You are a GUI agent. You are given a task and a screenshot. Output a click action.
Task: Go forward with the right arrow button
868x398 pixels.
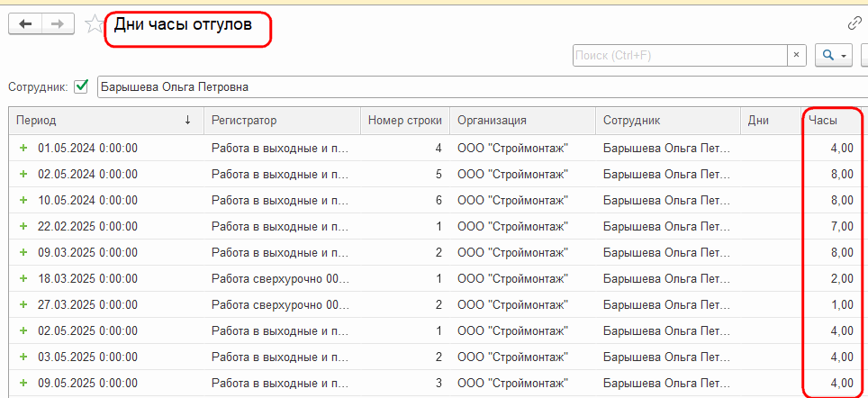(59, 23)
